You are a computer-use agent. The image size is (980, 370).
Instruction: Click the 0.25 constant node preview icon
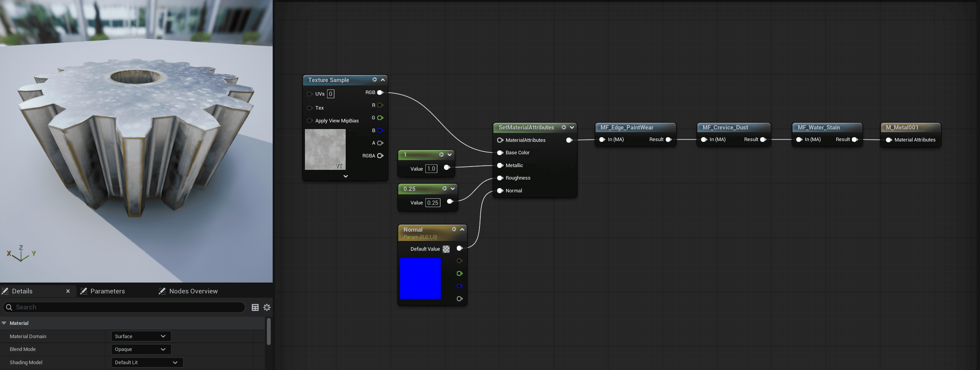pyautogui.click(x=444, y=188)
